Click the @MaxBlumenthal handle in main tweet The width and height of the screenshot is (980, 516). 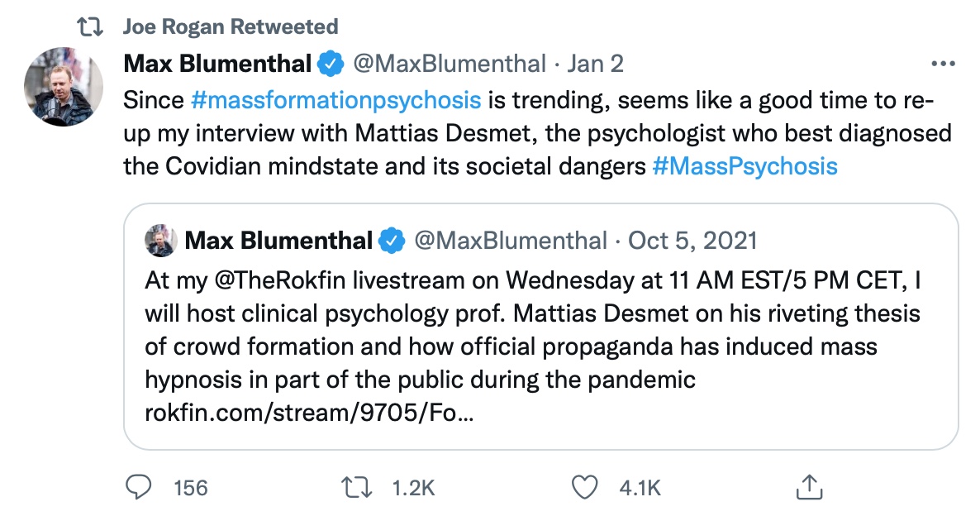(450, 64)
